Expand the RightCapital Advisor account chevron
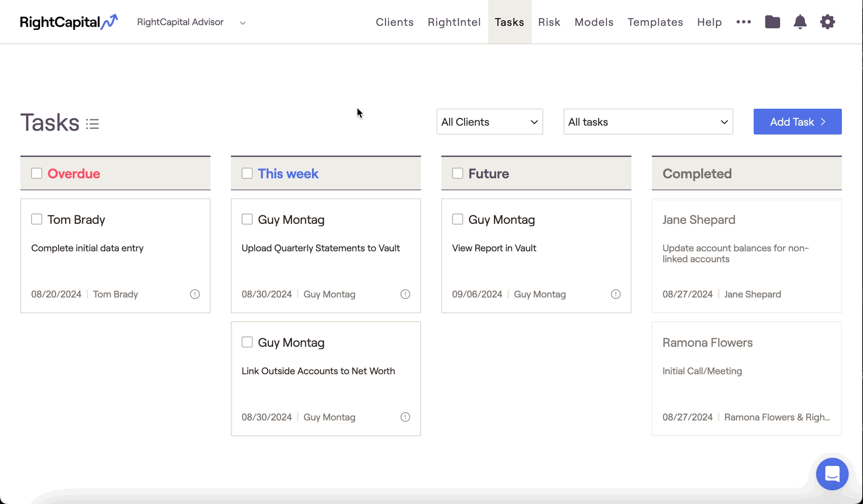 (x=243, y=23)
